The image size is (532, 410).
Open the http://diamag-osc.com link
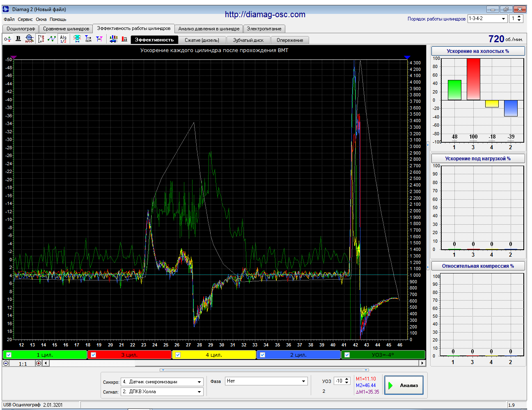click(265, 14)
